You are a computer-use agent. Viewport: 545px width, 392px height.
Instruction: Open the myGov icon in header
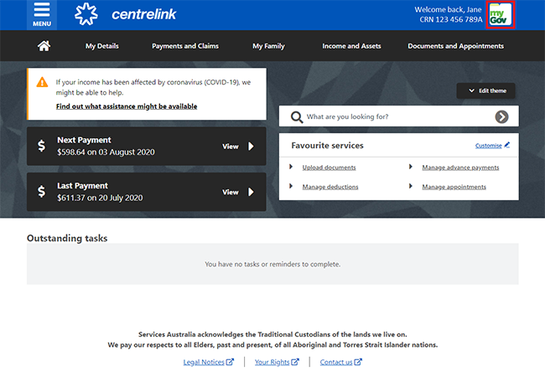pyautogui.click(x=500, y=15)
